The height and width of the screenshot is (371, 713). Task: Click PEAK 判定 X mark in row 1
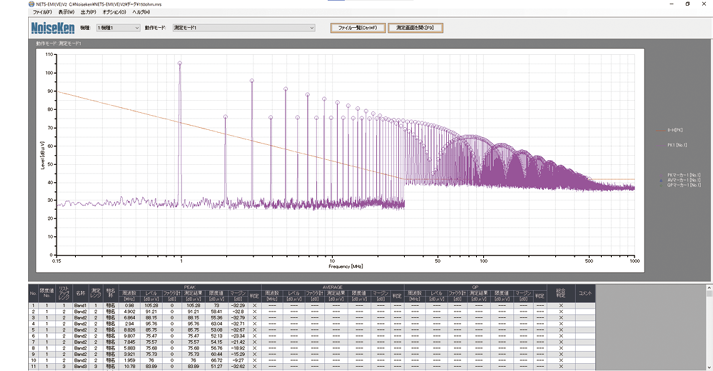[x=255, y=306]
